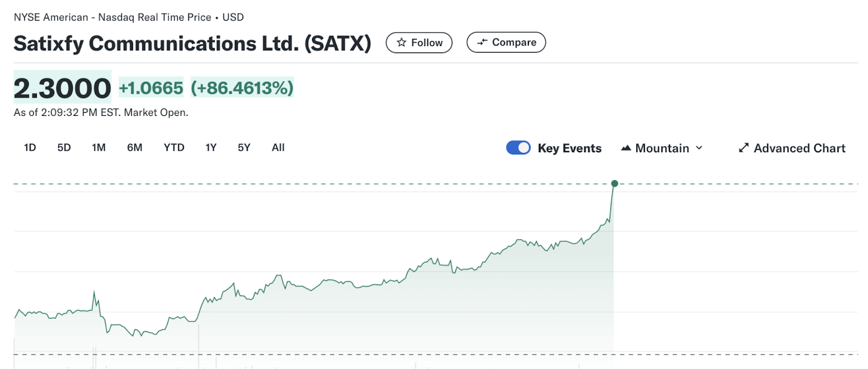Switch chart to 1M range
The width and height of the screenshot is (868, 369).
(x=99, y=147)
